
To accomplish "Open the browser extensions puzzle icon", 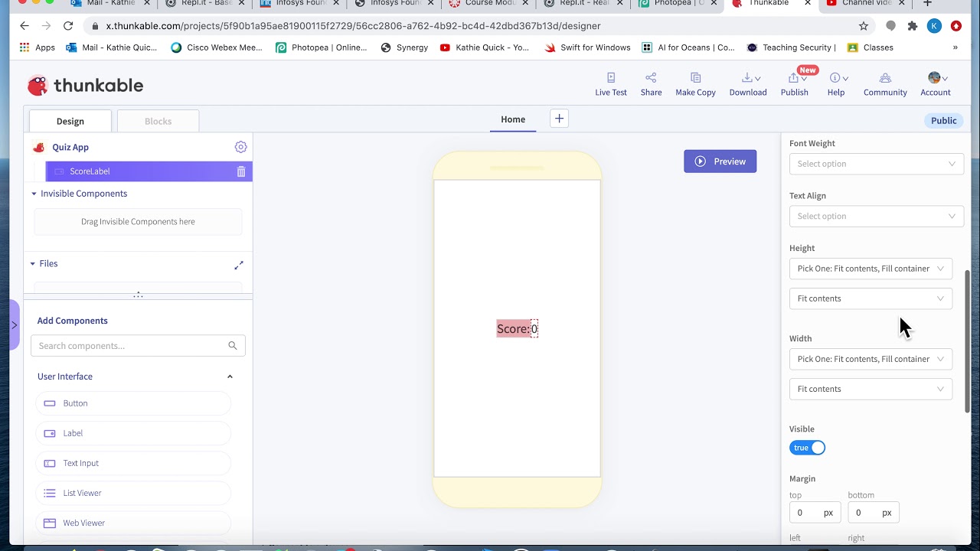I will [x=913, y=26].
